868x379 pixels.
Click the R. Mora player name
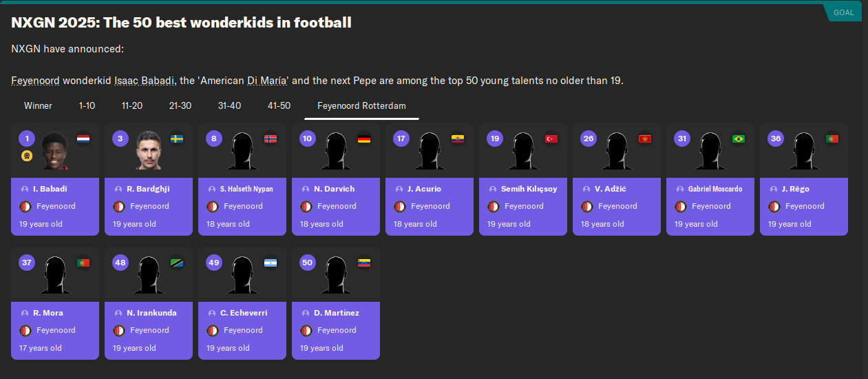(48, 313)
